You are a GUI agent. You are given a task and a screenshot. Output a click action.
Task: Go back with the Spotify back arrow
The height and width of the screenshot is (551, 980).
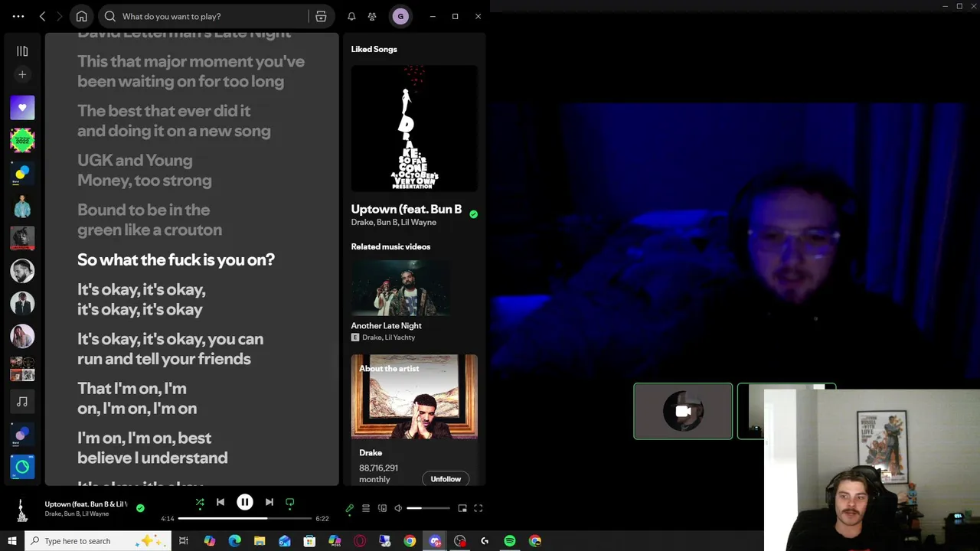click(x=43, y=16)
